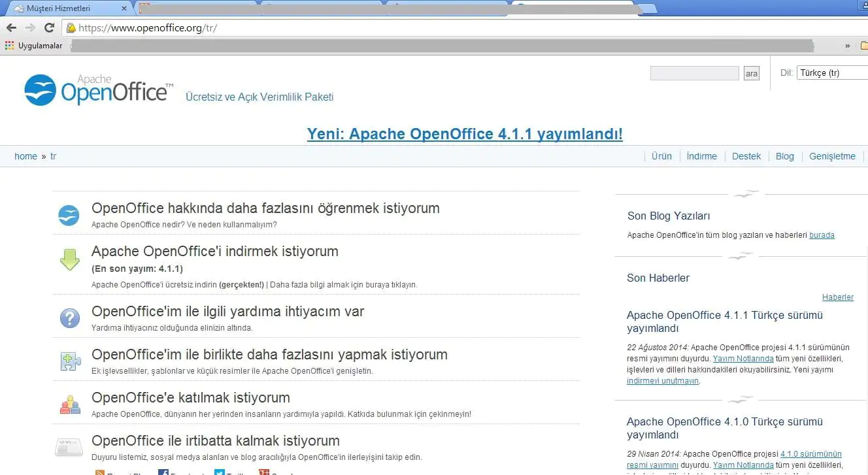
Task: Expand the bookmarks overflow chevron
Action: [848, 46]
